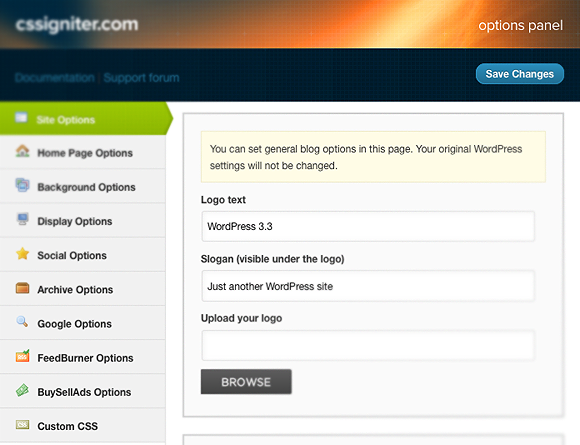Click the BuySellAds Options money icon

click(x=22, y=390)
